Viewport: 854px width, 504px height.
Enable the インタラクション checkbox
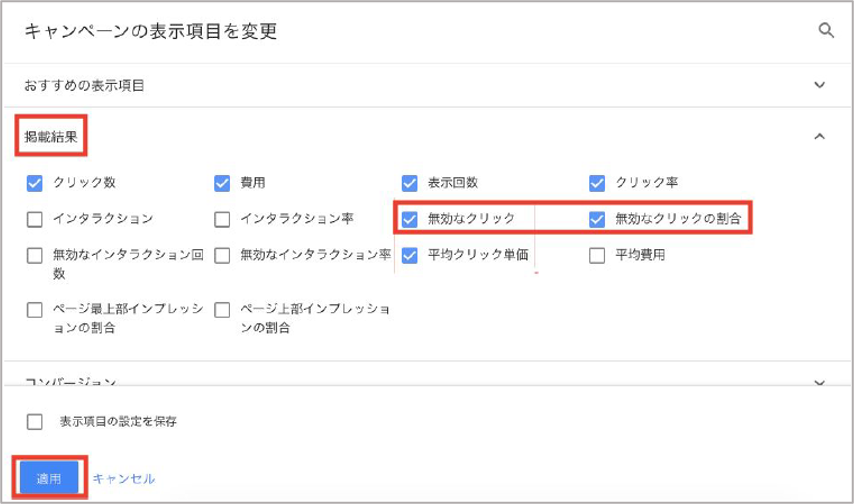(x=35, y=219)
